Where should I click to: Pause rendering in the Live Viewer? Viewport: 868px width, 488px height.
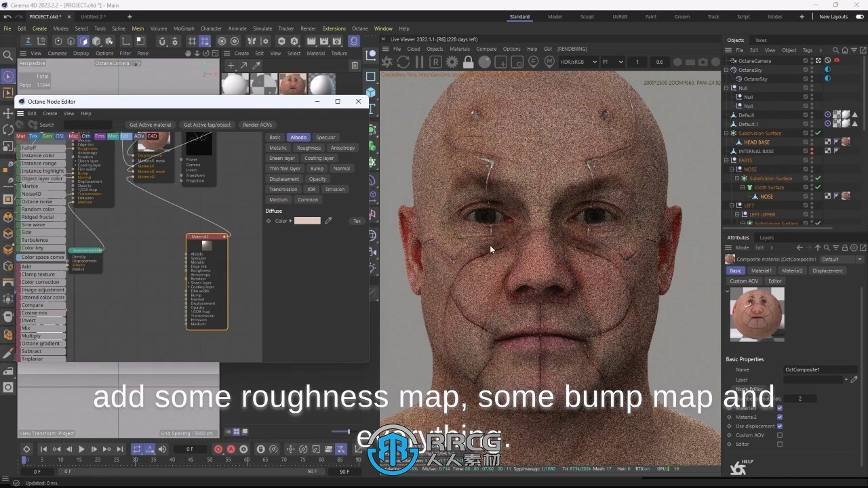pos(419,62)
